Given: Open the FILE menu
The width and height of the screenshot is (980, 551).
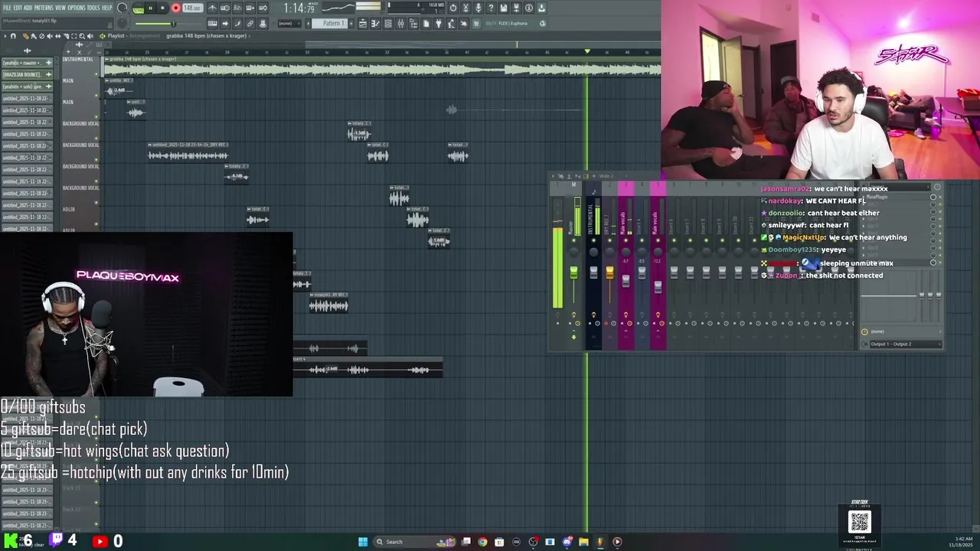Looking at the screenshot, I should click(7, 8).
